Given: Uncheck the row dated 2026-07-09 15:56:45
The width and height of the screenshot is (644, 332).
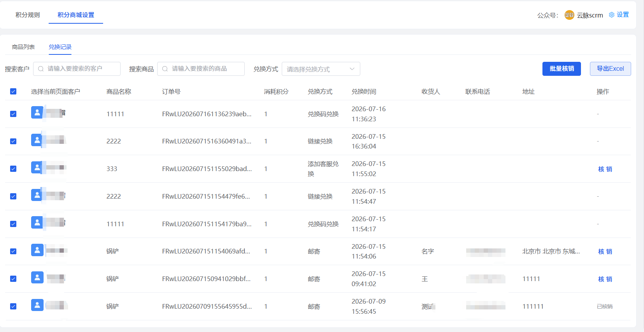Looking at the screenshot, I should [x=13, y=306].
